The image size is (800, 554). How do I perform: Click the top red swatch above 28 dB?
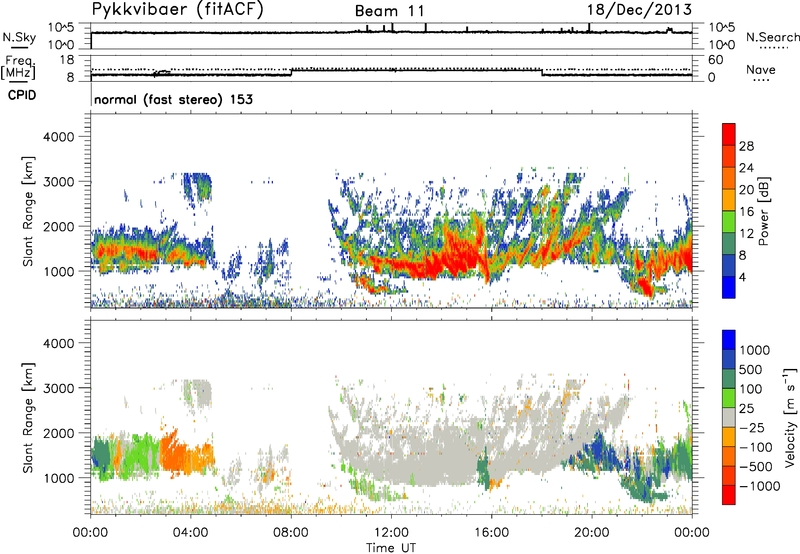(x=729, y=134)
